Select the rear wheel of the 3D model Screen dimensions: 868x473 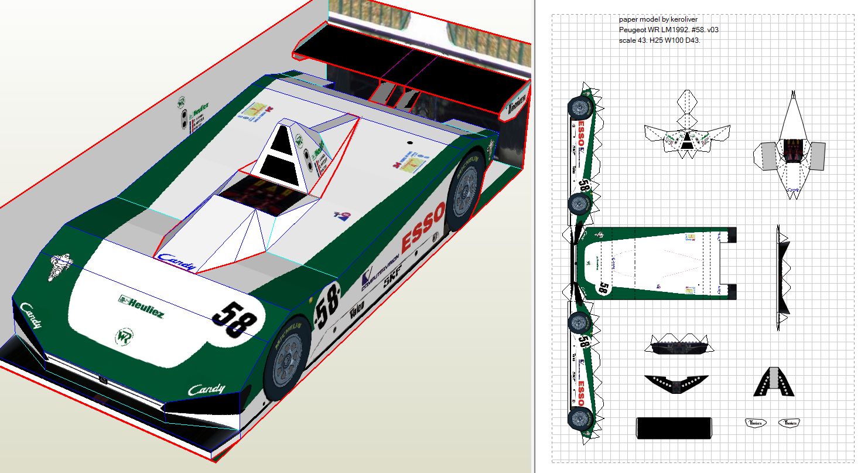pyautogui.click(x=465, y=189)
